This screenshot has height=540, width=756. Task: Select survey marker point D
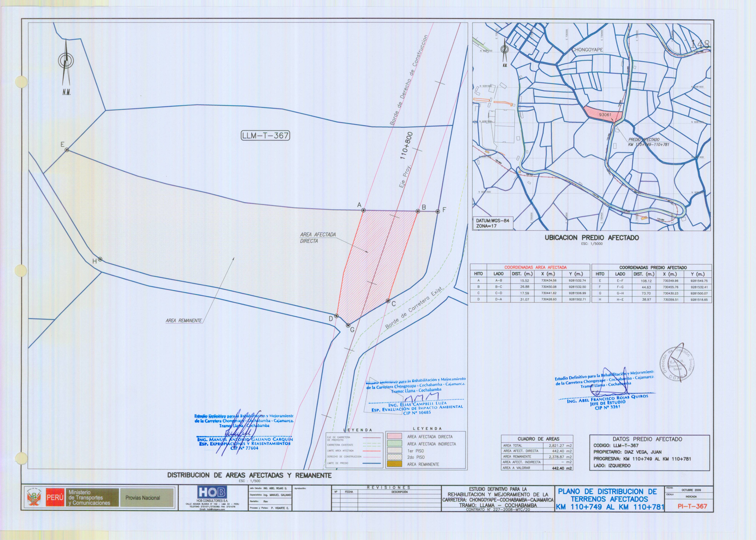[x=336, y=316]
